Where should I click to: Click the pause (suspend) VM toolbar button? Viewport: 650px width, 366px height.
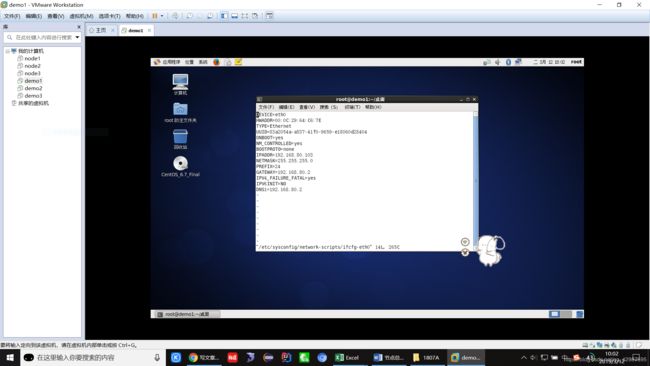click(x=155, y=16)
